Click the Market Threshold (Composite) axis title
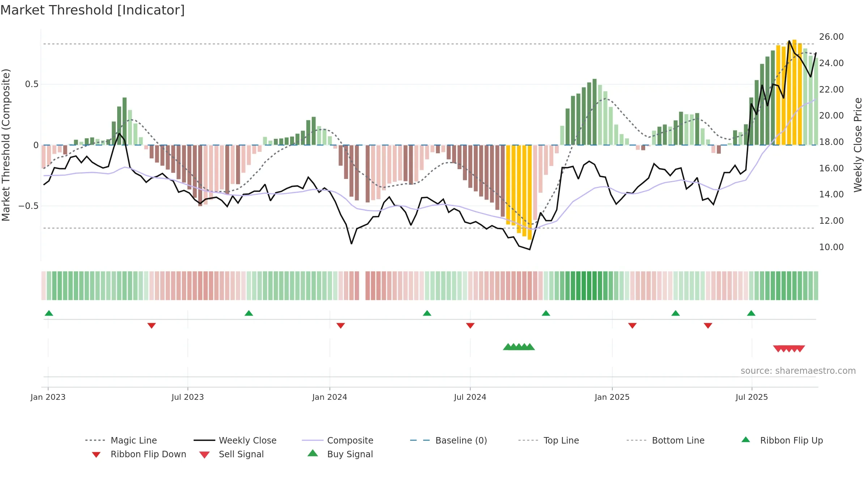This screenshot has height=488, width=868. (6, 145)
